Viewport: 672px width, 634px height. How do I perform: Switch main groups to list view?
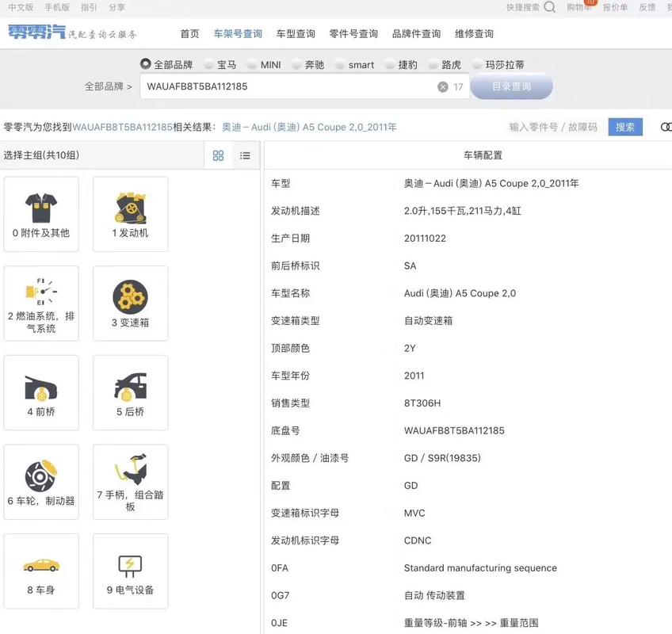click(245, 155)
